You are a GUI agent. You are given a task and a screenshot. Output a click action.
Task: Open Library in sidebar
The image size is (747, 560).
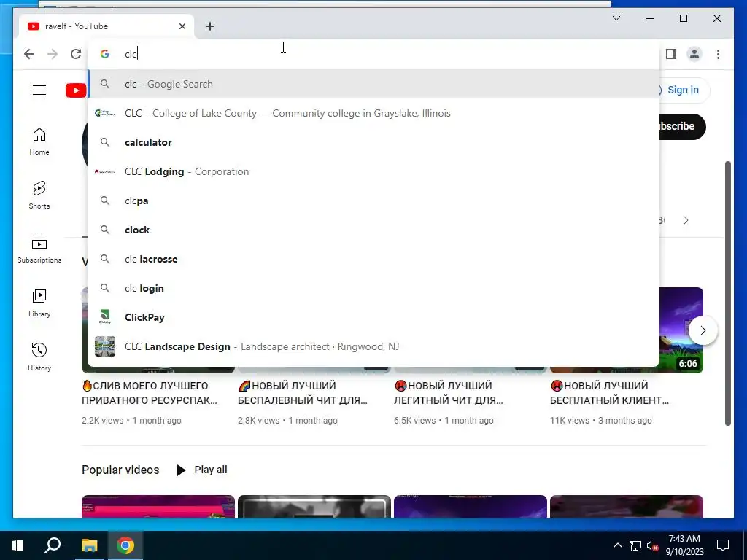coord(39,303)
